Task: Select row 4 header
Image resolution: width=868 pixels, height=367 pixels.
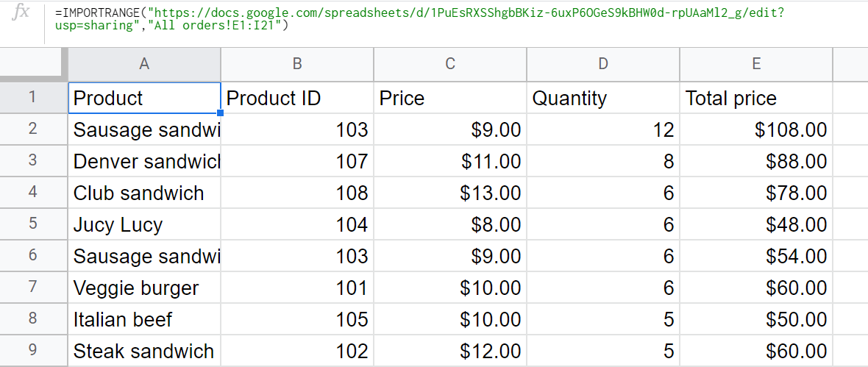Action: click(x=33, y=192)
